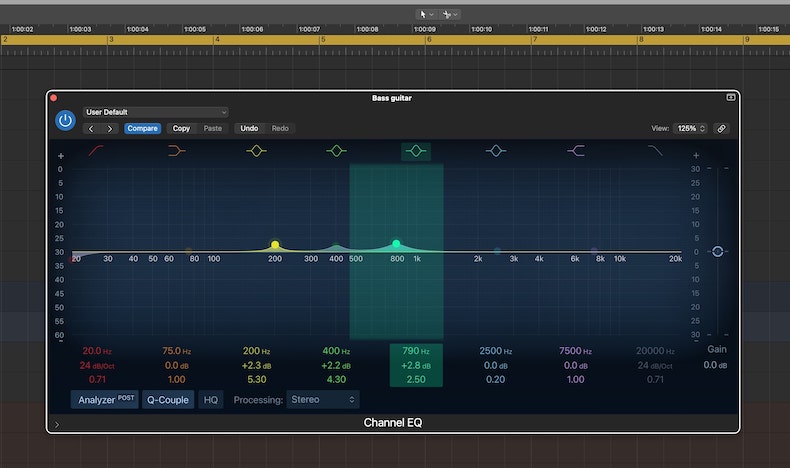
Task: Click the 5.30 Q value
Action: click(x=256, y=379)
